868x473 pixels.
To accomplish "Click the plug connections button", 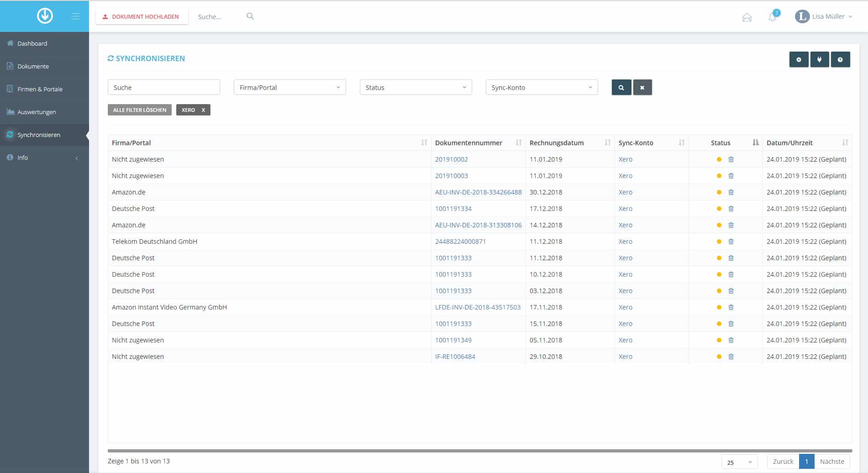I will tap(820, 59).
